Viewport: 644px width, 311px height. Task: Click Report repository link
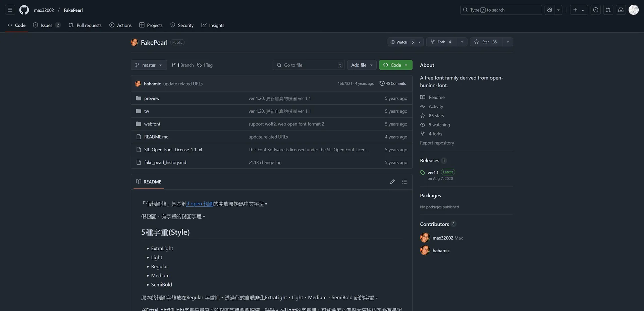437,143
